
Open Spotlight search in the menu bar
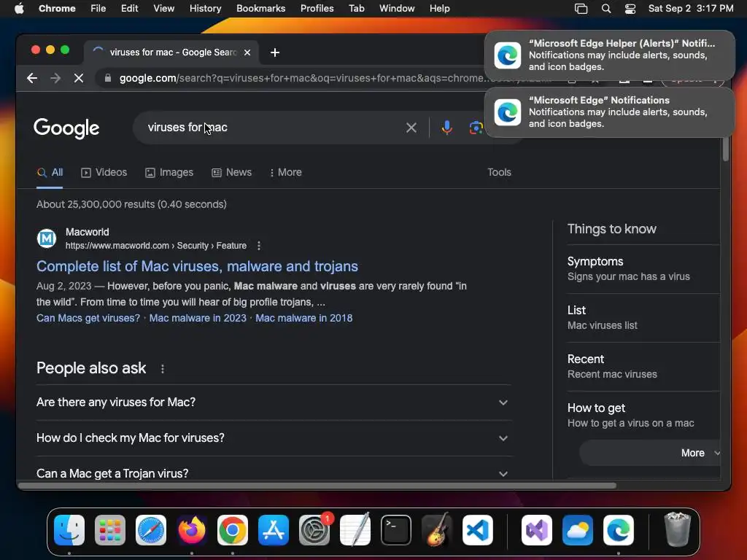pyautogui.click(x=606, y=9)
